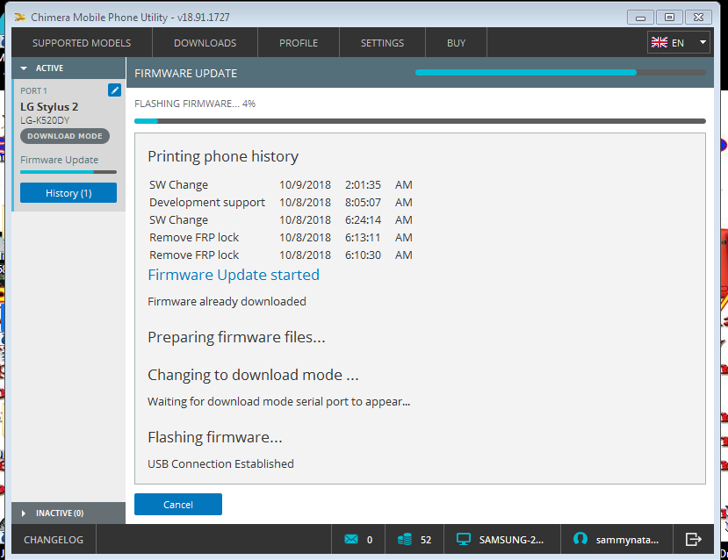Click 'Waiting for download mode serial port' line
This screenshot has width=728, height=560.
tap(278, 401)
